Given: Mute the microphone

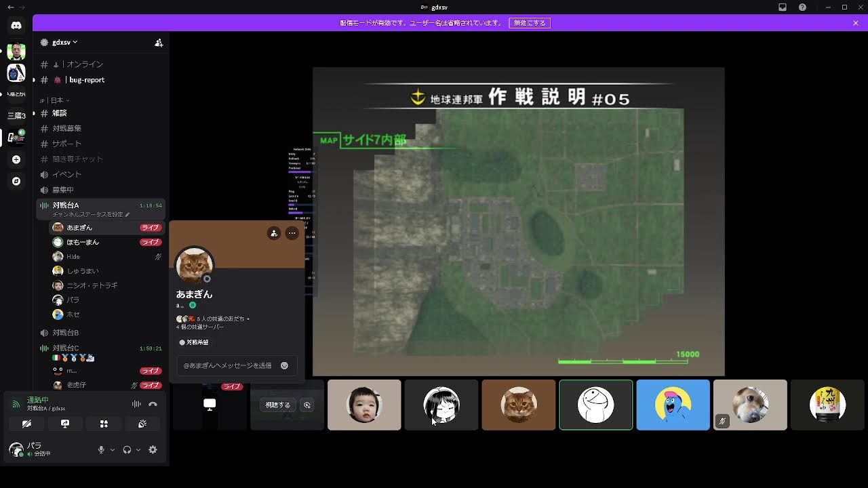Looking at the screenshot, I should click(101, 449).
